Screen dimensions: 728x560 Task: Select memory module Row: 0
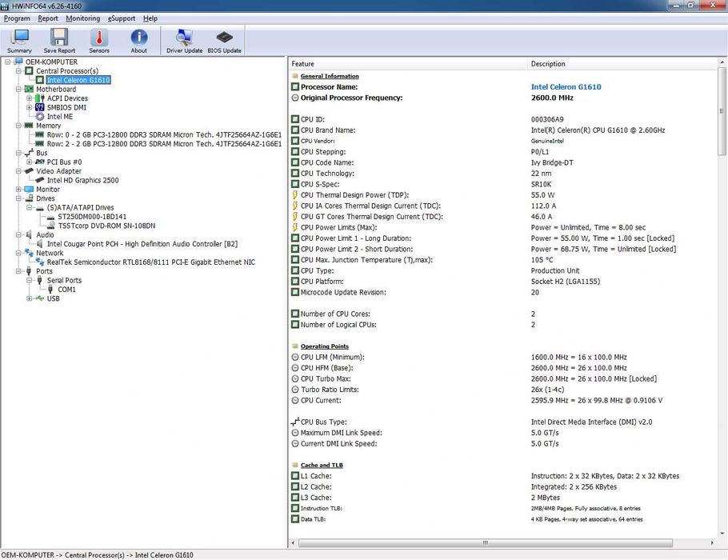point(164,134)
